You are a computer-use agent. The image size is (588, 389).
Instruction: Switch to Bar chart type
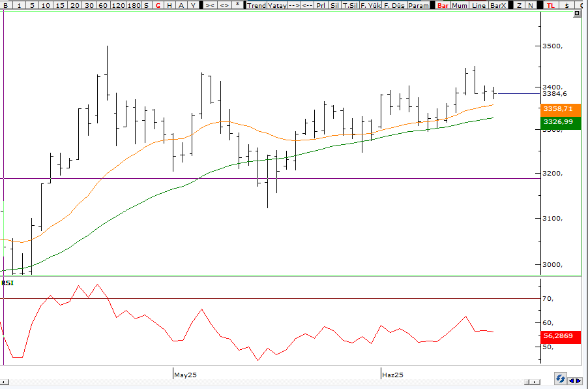pyautogui.click(x=443, y=5)
